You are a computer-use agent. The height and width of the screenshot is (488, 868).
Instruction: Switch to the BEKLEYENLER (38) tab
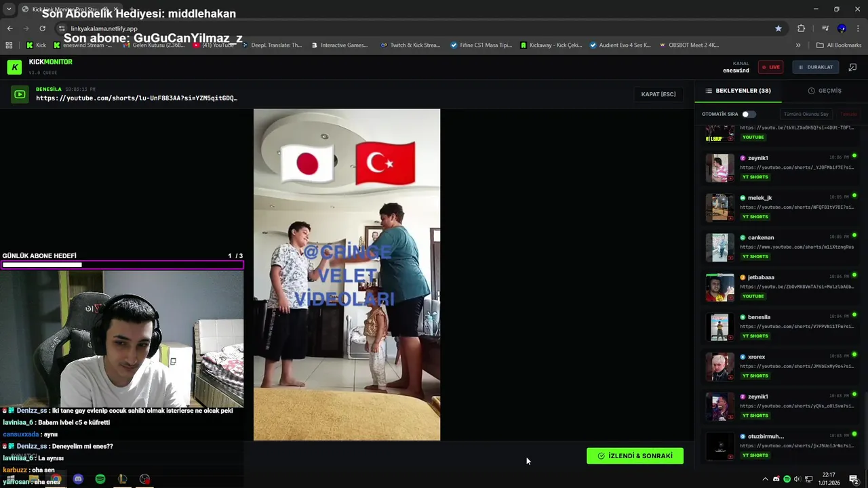738,91
